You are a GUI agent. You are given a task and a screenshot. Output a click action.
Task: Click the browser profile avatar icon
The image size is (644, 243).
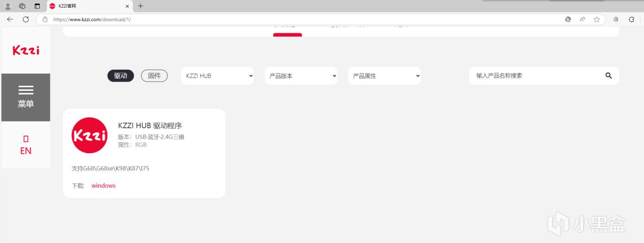pos(8,6)
